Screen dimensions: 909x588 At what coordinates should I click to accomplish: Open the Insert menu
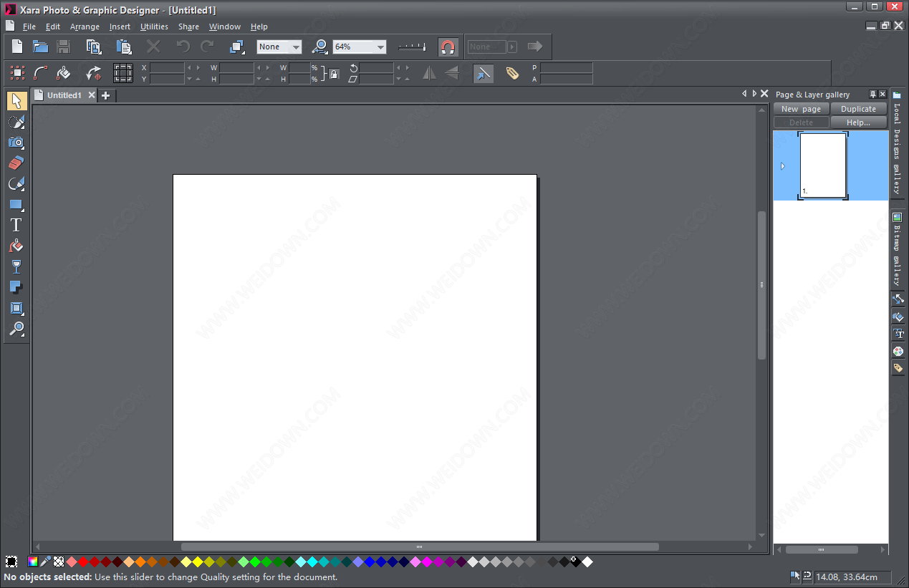[120, 26]
